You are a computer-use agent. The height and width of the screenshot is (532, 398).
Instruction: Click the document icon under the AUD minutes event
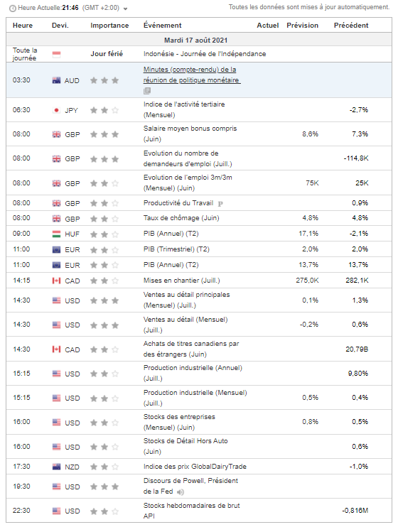[147, 91]
